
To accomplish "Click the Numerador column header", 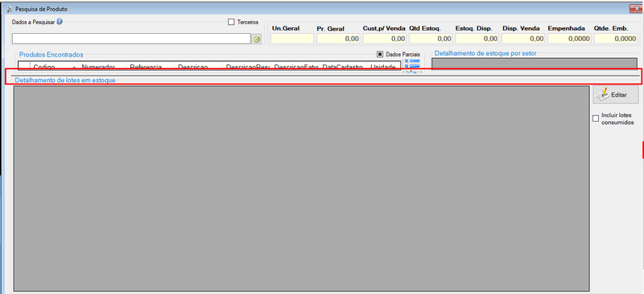I will pos(102,67).
